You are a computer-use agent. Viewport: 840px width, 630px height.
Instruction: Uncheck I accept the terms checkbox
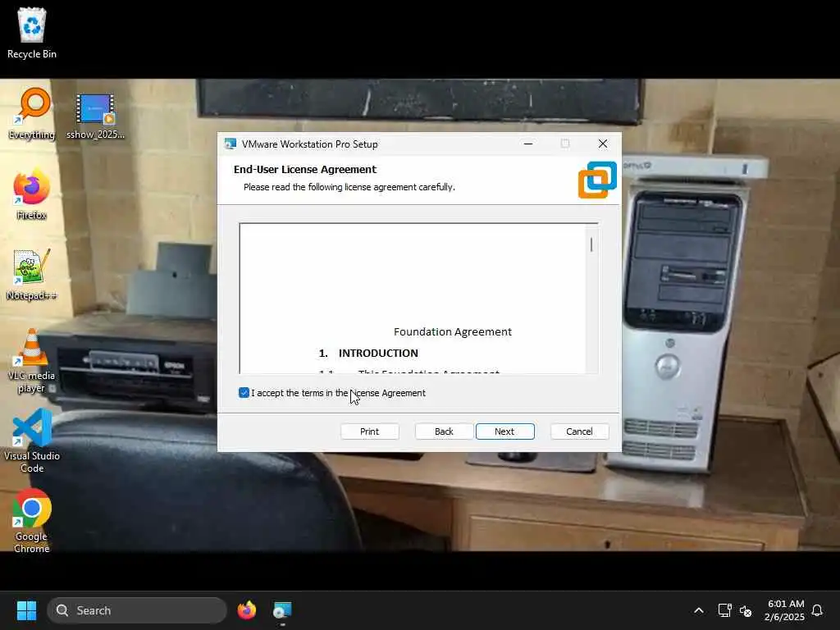point(244,393)
